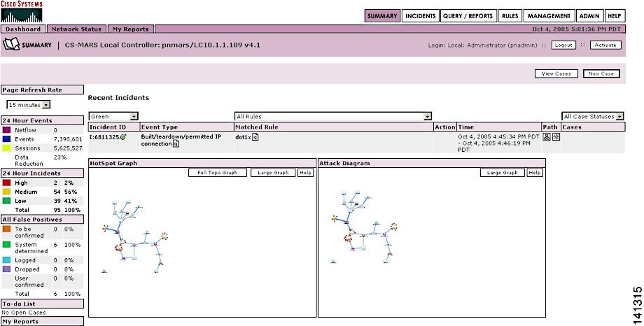Image resolution: width=644 pixels, height=326 pixels.
Task: Click the Sessions count 5,625,527
Action: (x=68, y=148)
